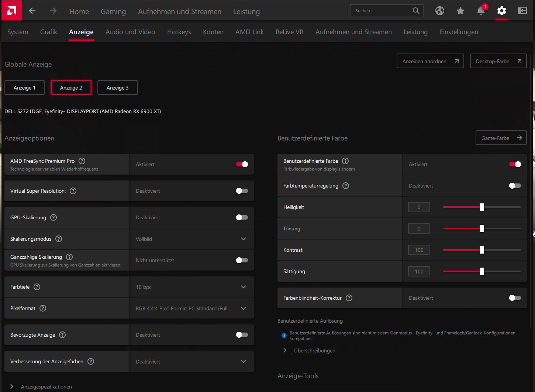
Task: Switch to Audio und Video tab
Action: click(x=130, y=32)
